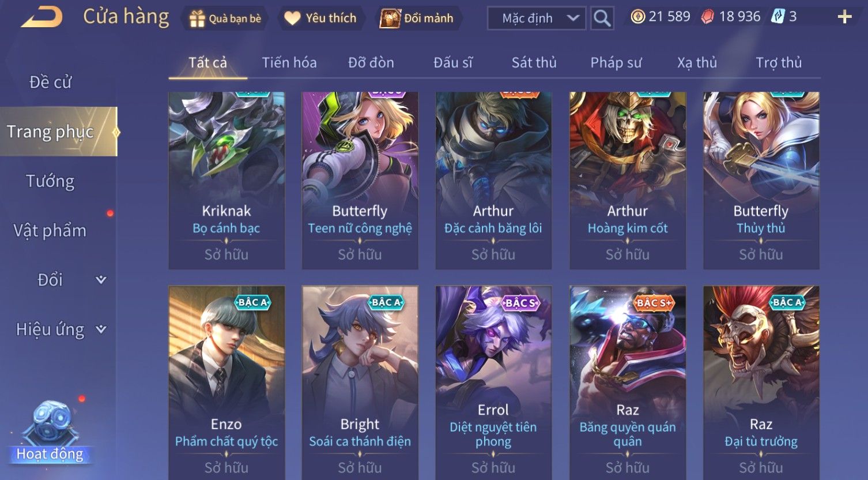Open the search magnifier icon
The width and height of the screenshot is (868, 480).
(x=602, y=18)
